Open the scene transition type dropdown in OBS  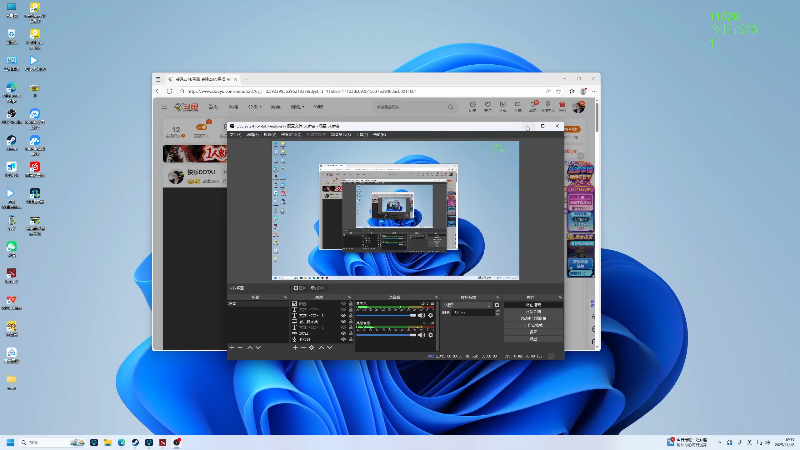point(468,305)
